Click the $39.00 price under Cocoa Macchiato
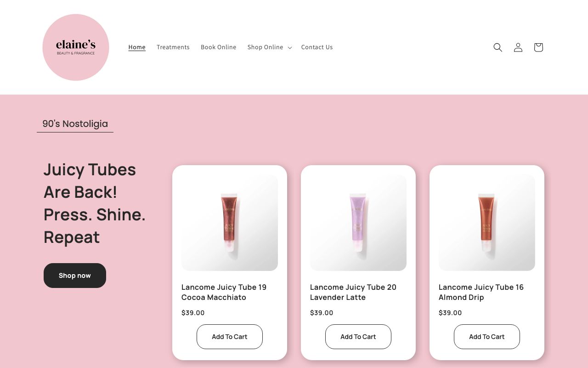This screenshot has height=368, width=588. tap(193, 313)
